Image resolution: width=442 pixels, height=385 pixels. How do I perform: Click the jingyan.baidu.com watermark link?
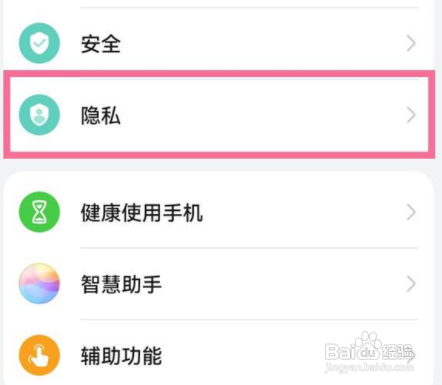(369, 367)
